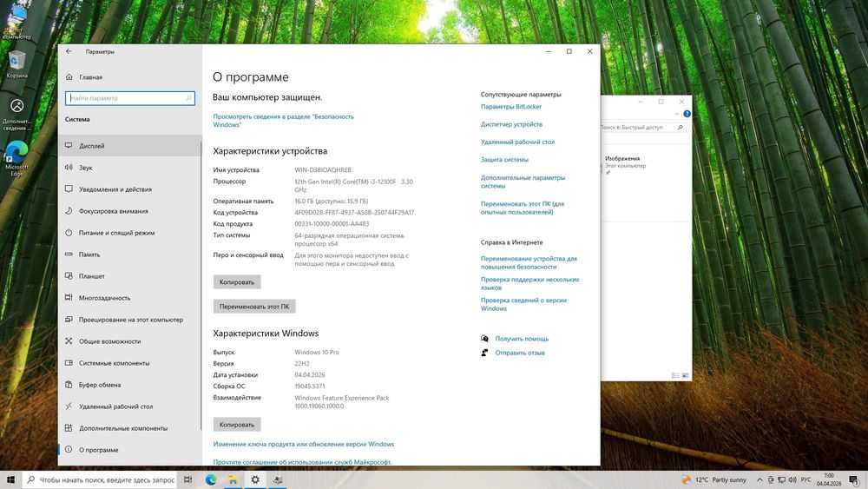Viewport: 868px width, 489px height.
Task: Open Питание и спящий режим section
Action: (x=129, y=233)
